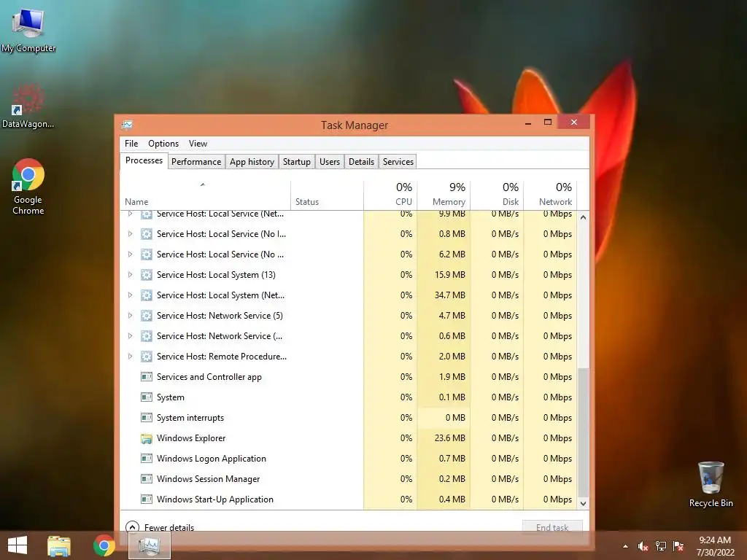Click the scrollbar up arrow
747x560 pixels.
[583, 217]
